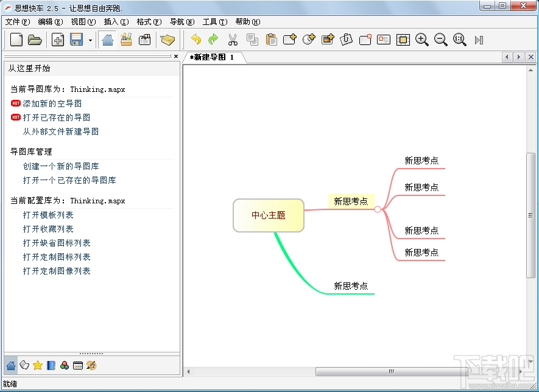Click 创建一个新的导图库 link
Viewport: 539px width, 392px height.
pyautogui.click(x=61, y=166)
